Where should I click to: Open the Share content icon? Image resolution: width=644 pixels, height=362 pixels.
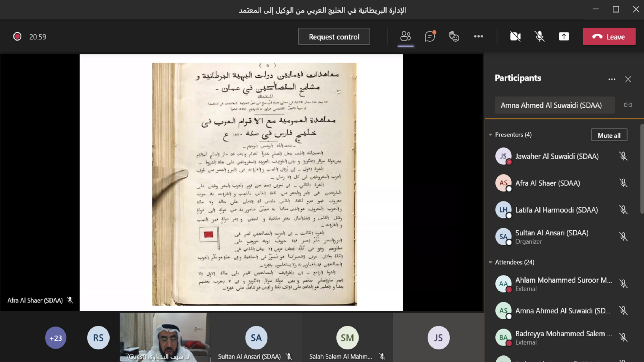click(564, 36)
